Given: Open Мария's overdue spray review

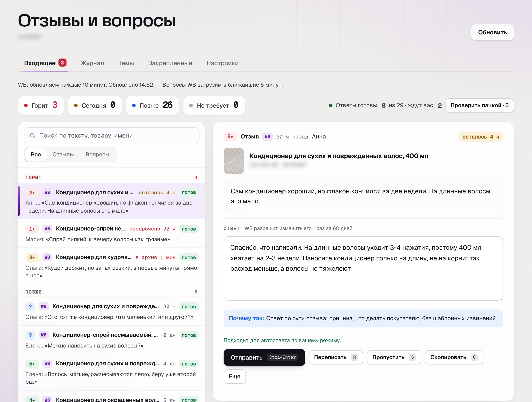Looking at the screenshot, I should click(x=112, y=233).
